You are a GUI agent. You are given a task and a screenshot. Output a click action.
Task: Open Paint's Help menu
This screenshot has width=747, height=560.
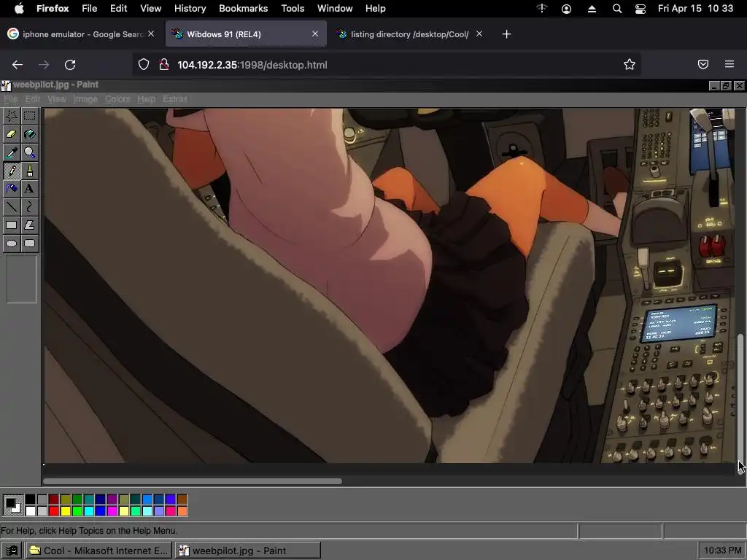point(146,99)
